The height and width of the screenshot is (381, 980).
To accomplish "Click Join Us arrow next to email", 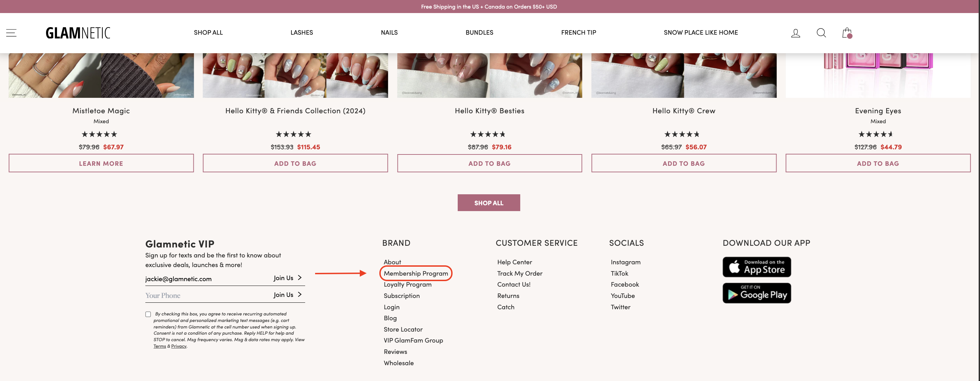I will coord(288,278).
